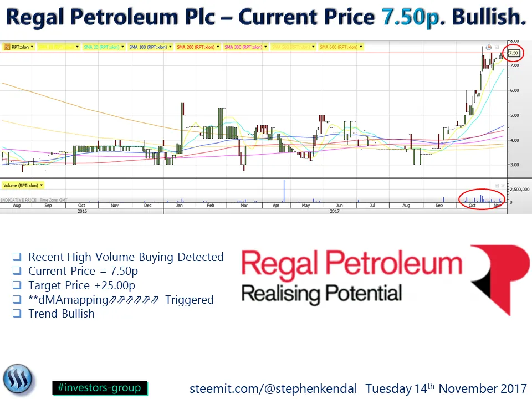The height and width of the screenshot is (399, 532).
Task: Click the RPT:xlon chart symbol icon
Action: click(x=7, y=47)
